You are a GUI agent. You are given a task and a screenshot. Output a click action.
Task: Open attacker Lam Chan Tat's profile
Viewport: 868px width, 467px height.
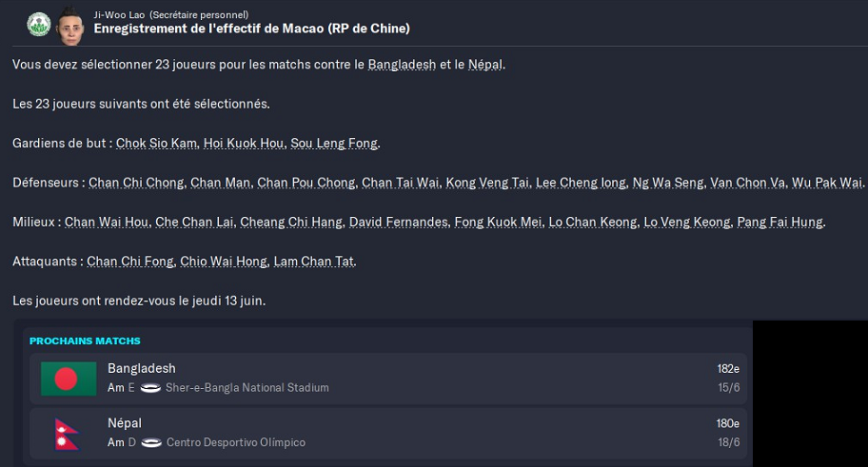pyautogui.click(x=315, y=262)
